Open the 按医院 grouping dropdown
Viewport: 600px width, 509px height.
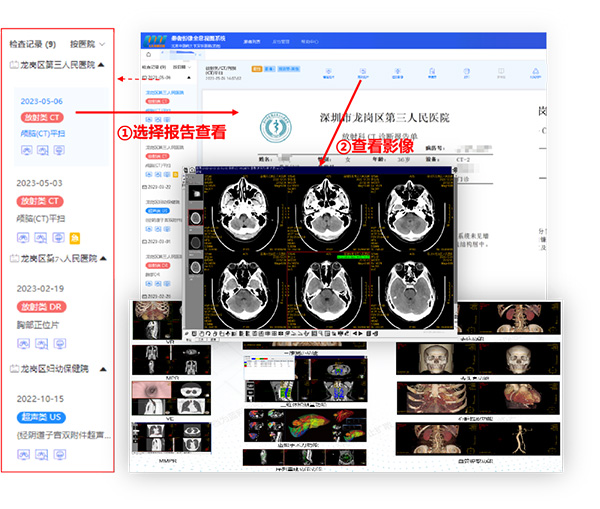tap(87, 44)
